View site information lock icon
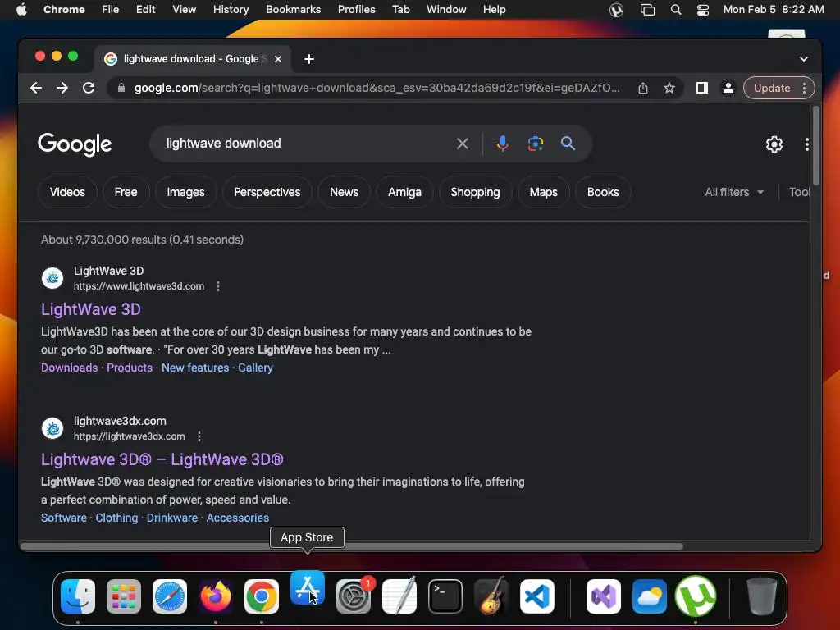 pos(121,88)
